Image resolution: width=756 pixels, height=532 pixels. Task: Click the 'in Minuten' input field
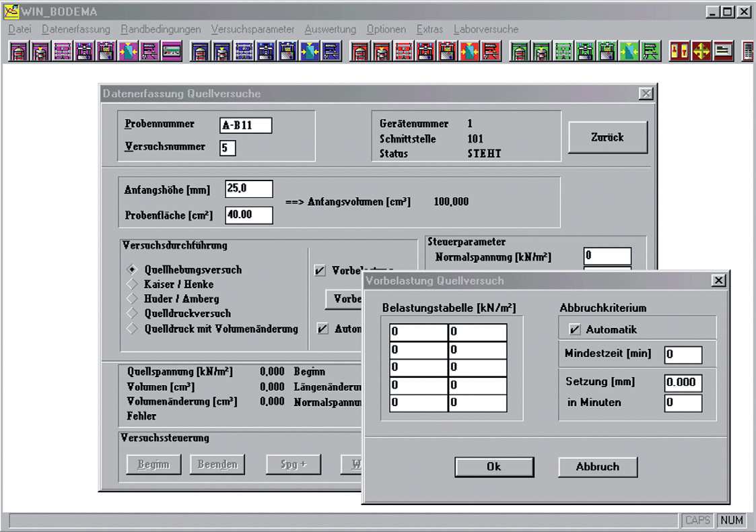pos(683,403)
